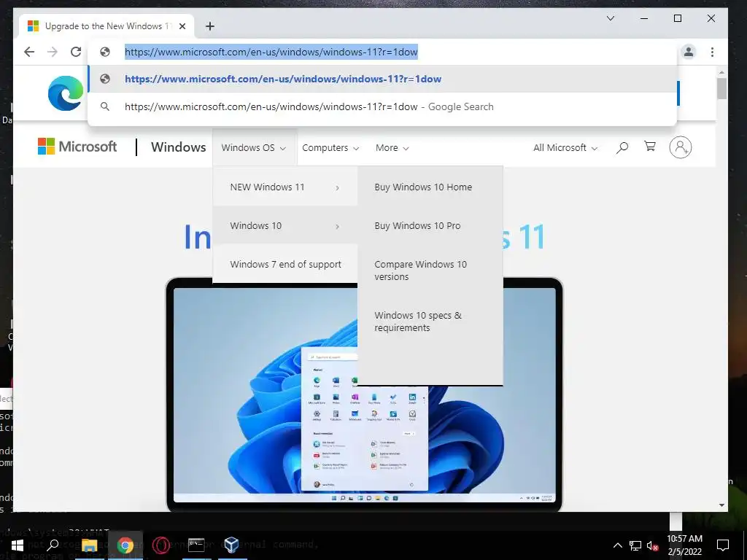Click the muted volume tray icon
The height and width of the screenshot is (560, 747).
point(652,545)
